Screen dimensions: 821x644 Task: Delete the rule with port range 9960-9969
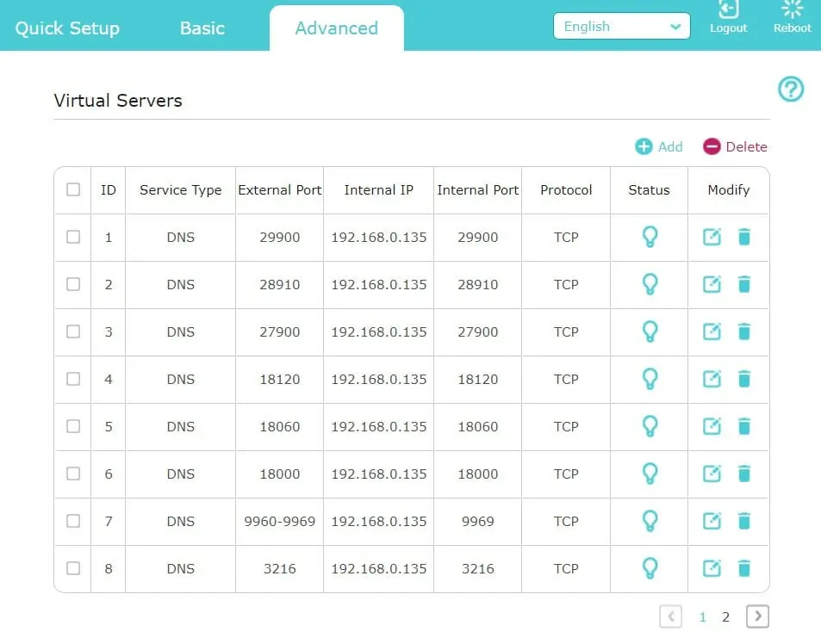pyautogui.click(x=743, y=521)
